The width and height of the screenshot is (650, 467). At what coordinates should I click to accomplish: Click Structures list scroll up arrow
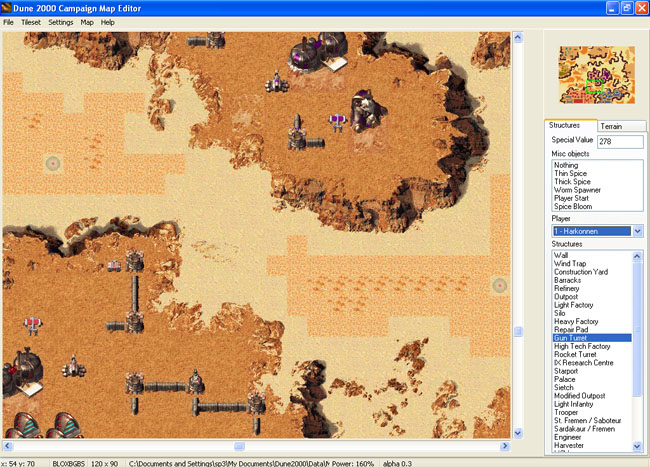(637, 256)
